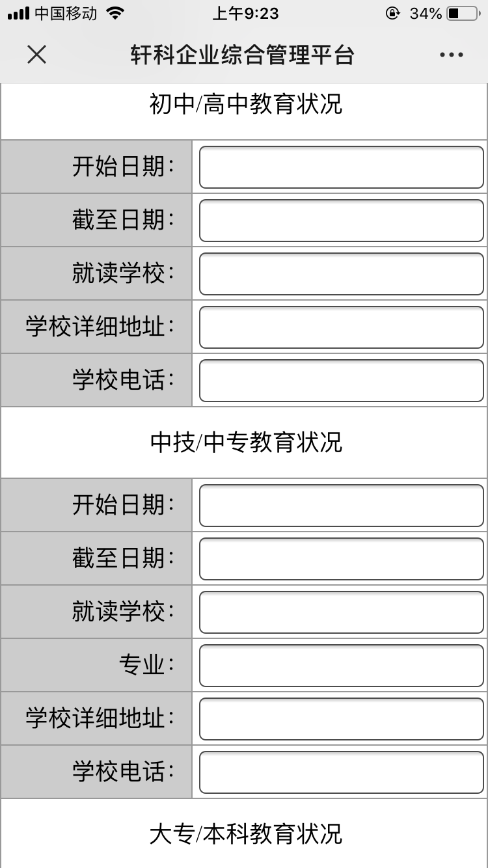Focus 截至日期 field under 初中/高中教育状况
Image resolution: width=488 pixels, height=868 pixels.
(x=342, y=221)
